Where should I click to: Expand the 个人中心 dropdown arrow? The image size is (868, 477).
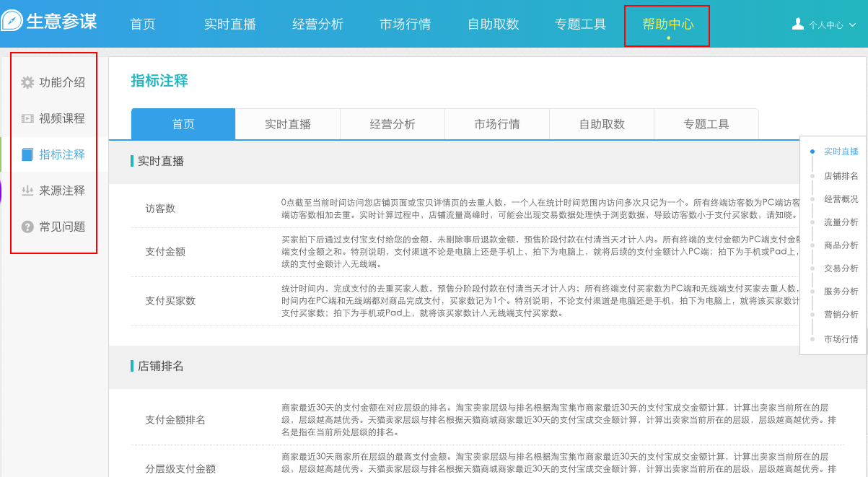852,25
